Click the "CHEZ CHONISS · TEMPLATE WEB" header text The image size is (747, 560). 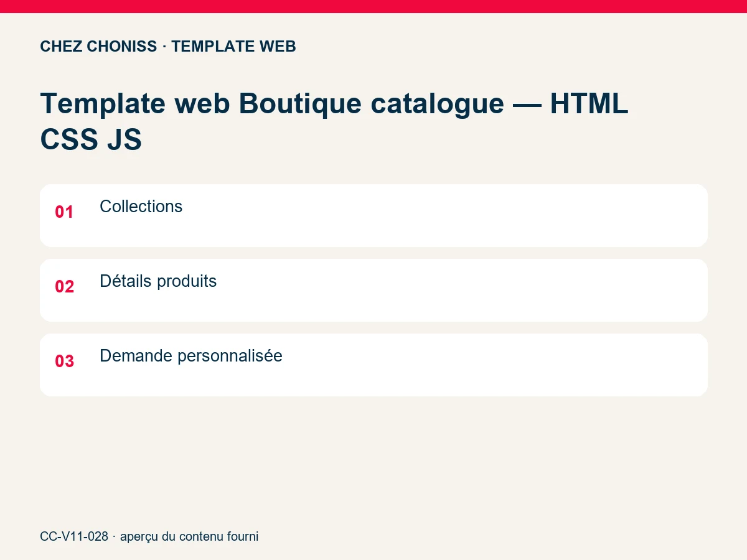coord(168,47)
